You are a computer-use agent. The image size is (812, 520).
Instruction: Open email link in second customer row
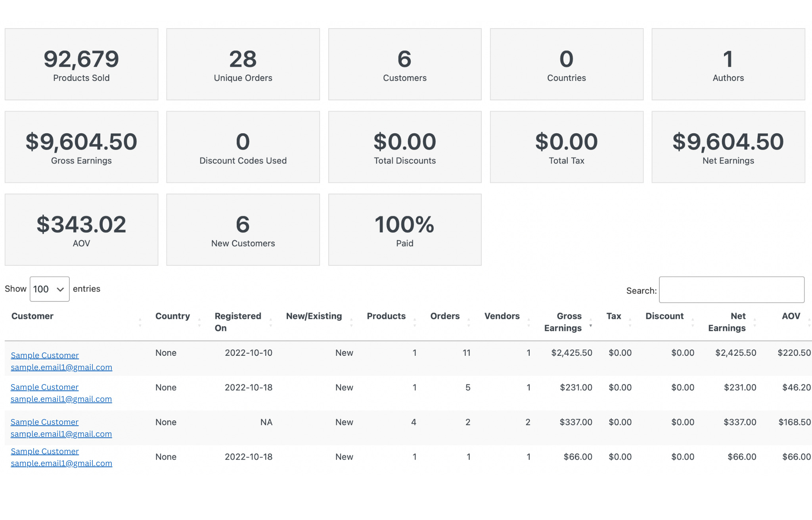coord(61,399)
